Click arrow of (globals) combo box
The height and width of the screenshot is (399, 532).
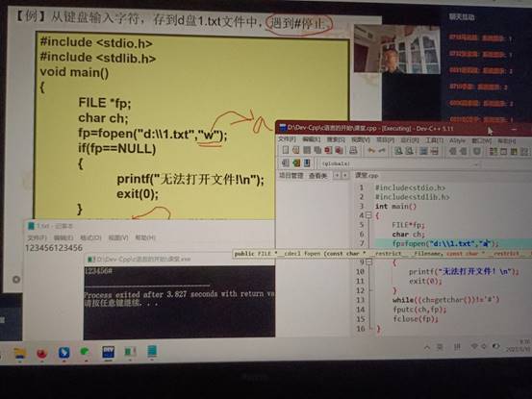click(476, 164)
